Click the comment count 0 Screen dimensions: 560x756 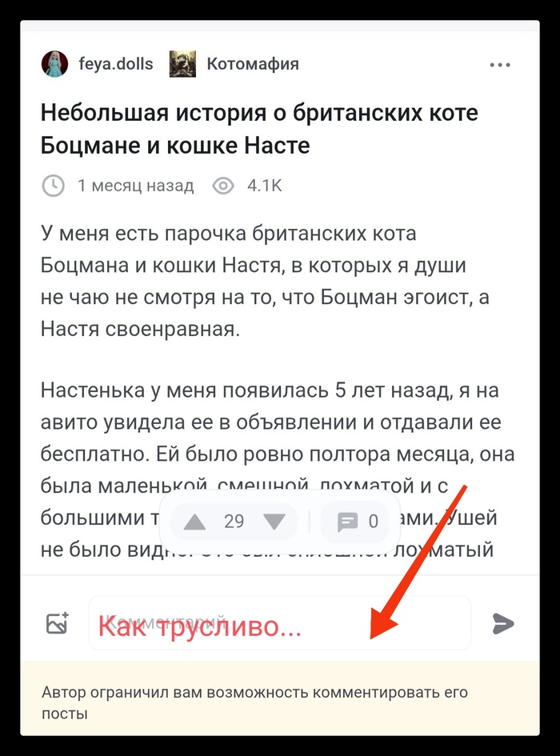374,522
